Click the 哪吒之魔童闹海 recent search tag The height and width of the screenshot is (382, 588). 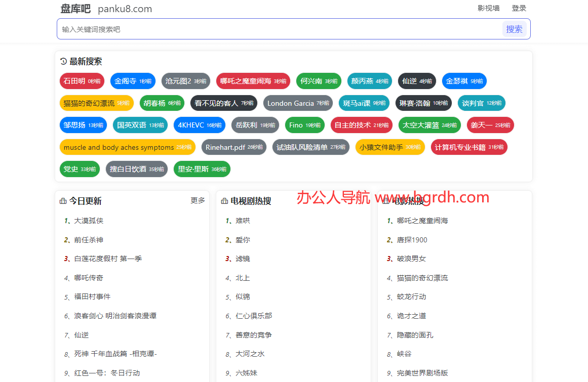(x=253, y=81)
